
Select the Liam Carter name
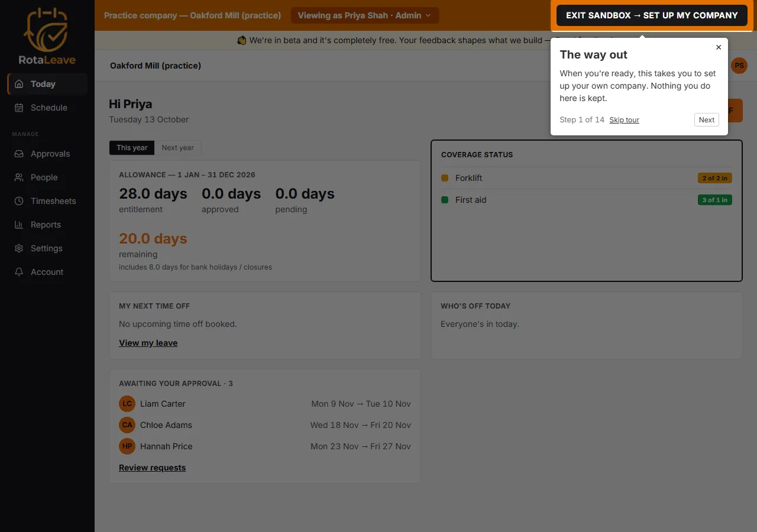point(163,404)
